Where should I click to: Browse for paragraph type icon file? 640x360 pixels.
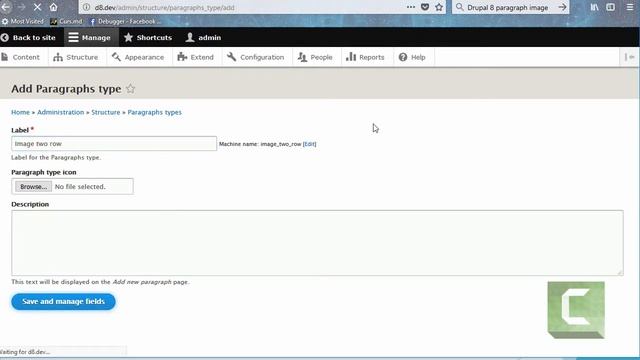33,187
